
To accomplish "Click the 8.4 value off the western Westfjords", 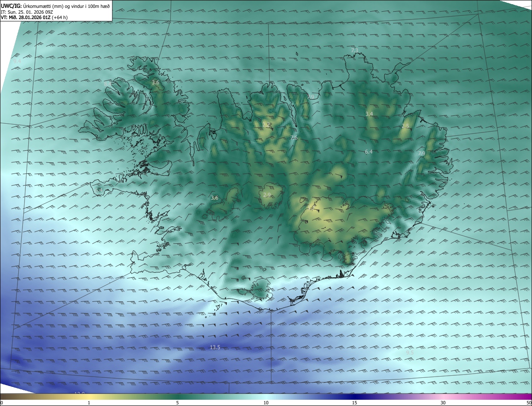I will pyautogui.click(x=107, y=84).
